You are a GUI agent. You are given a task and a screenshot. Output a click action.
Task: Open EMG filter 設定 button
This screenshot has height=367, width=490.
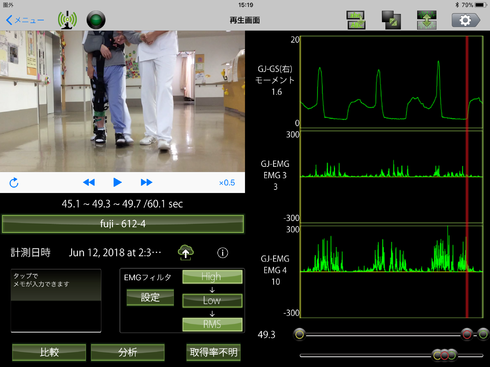point(150,297)
